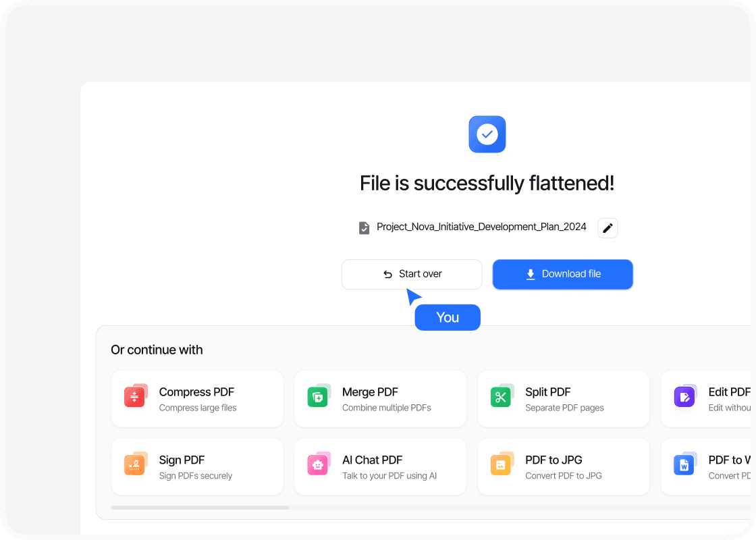The height and width of the screenshot is (540, 756).
Task: Click the blue PDF to Word icon
Action: point(684,464)
